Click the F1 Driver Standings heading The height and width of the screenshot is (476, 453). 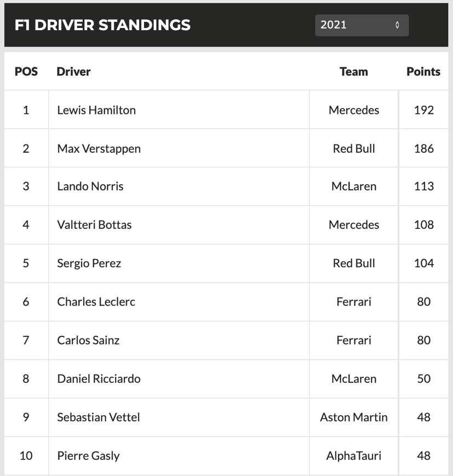pos(103,25)
